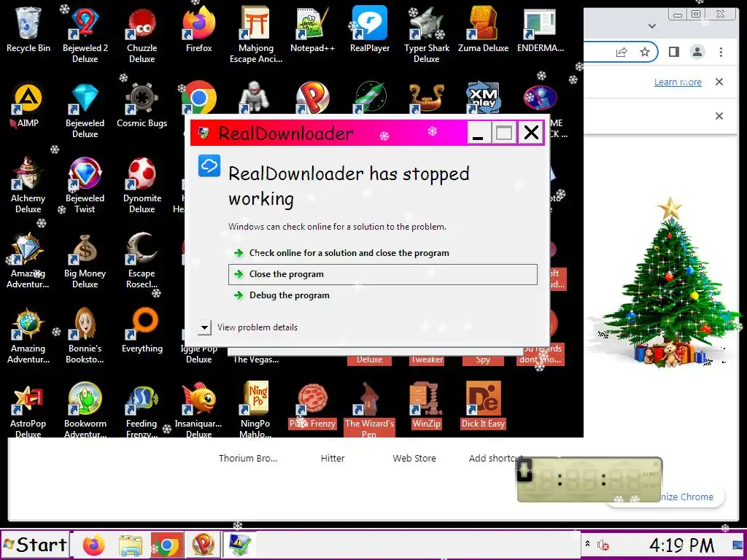747x560 pixels.
Task: Open Zuma Deluxe desktop icon
Action: click(483, 28)
